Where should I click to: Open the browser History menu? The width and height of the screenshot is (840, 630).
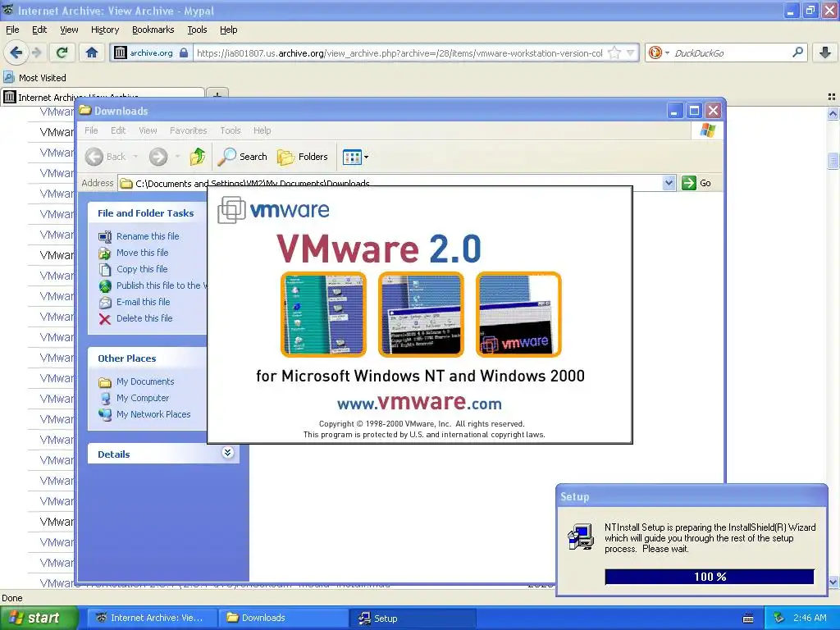tap(105, 30)
